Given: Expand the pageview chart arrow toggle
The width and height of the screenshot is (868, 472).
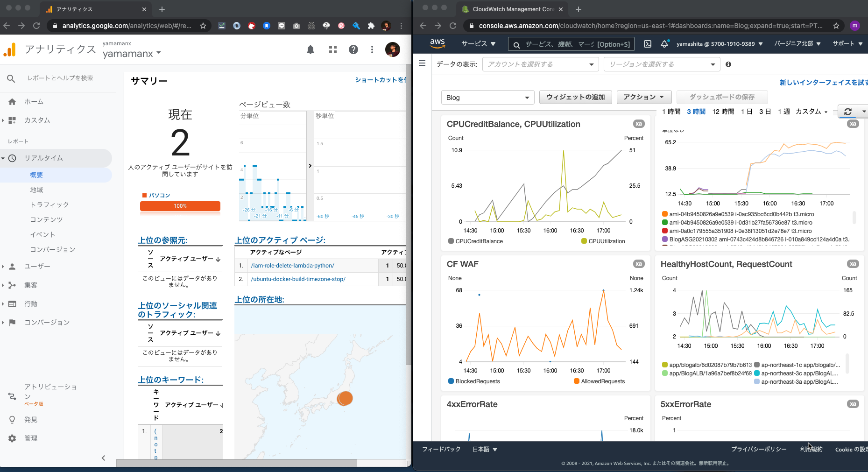Looking at the screenshot, I should click(310, 166).
